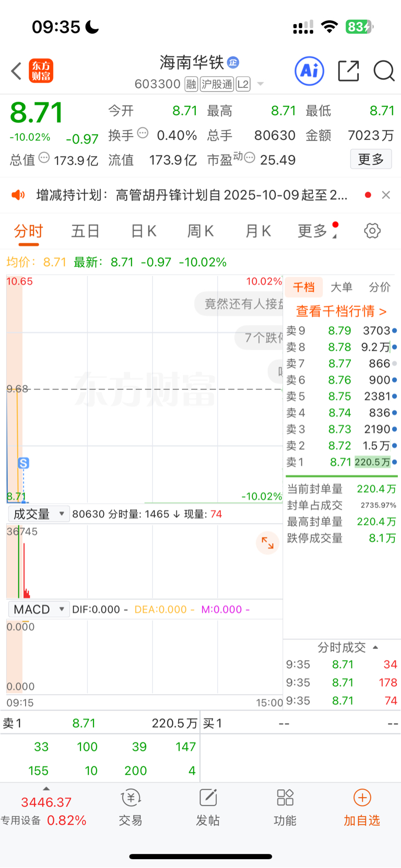401x868 pixels.
Task: Switch to the 五日 tab
Action: pos(85,231)
